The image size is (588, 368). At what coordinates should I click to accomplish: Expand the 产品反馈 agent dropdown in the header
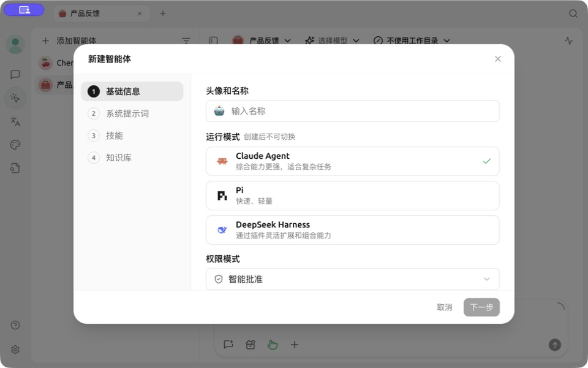pyautogui.click(x=262, y=40)
